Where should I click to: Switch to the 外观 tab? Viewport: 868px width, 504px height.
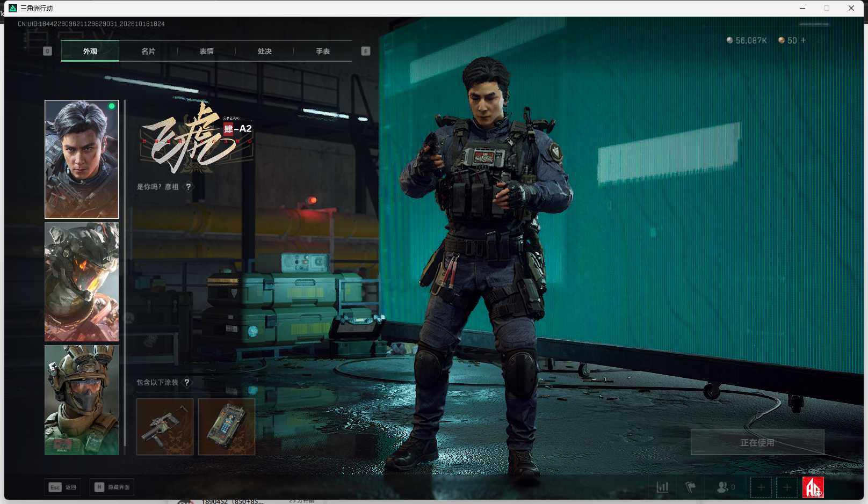coord(90,52)
